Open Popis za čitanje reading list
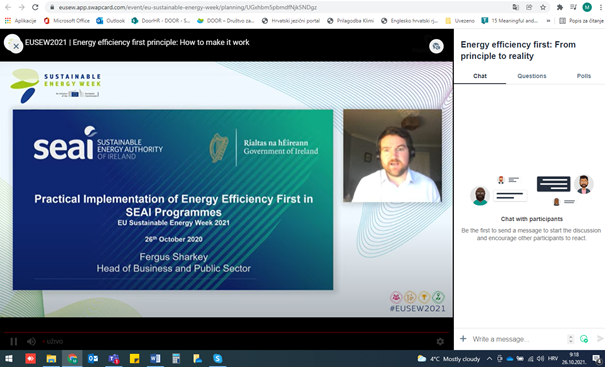The height and width of the screenshot is (367, 605). click(581, 21)
